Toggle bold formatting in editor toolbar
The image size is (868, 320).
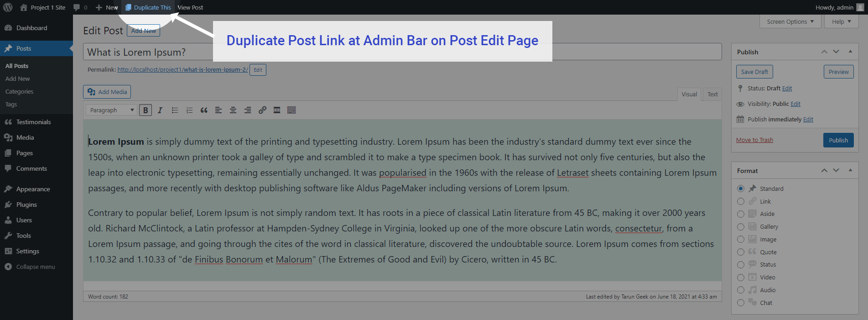coord(146,110)
